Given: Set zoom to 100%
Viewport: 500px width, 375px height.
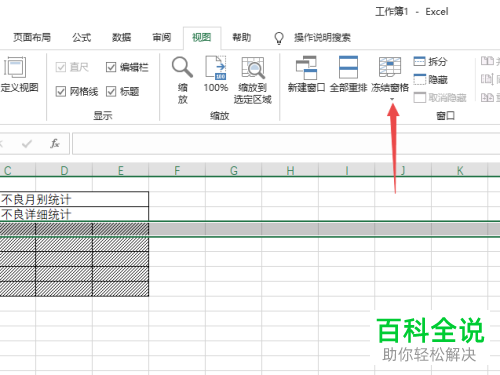Looking at the screenshot, I should click(216, 75).
